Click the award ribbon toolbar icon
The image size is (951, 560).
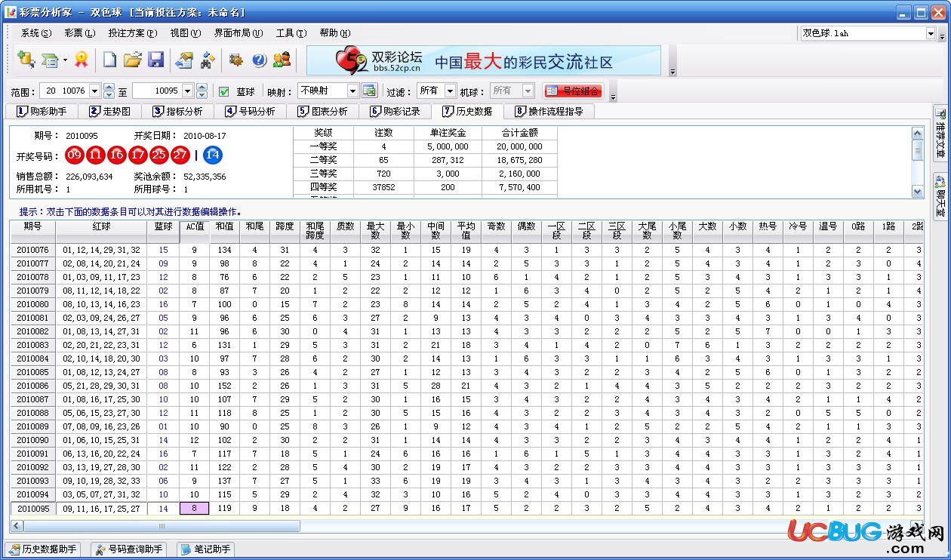[82, 60]
